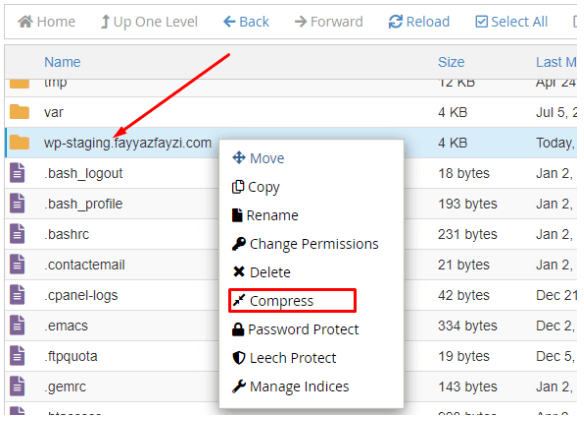This screenshot has height=421, width=584.
Task: Click the Up One Level arrow icon
Action: click(x=105, y=22)
